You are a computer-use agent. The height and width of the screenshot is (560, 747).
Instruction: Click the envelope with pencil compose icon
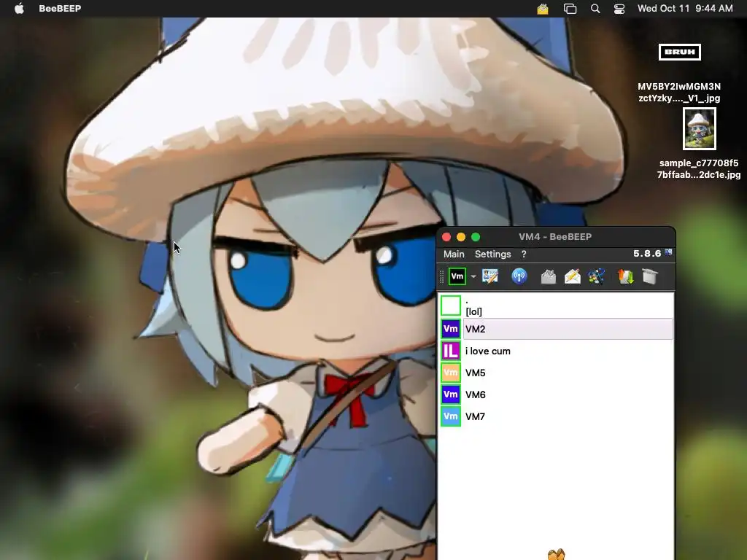pos(573,276)
